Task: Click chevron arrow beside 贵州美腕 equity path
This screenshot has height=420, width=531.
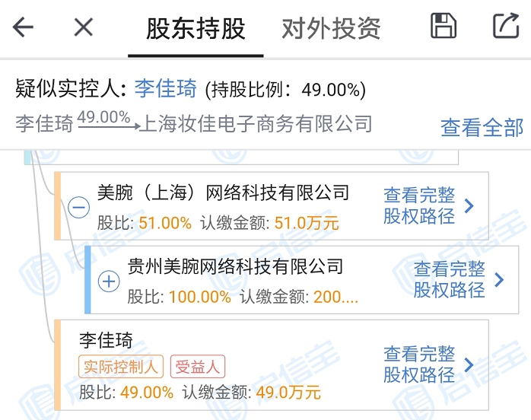Action: pos(499,280)
